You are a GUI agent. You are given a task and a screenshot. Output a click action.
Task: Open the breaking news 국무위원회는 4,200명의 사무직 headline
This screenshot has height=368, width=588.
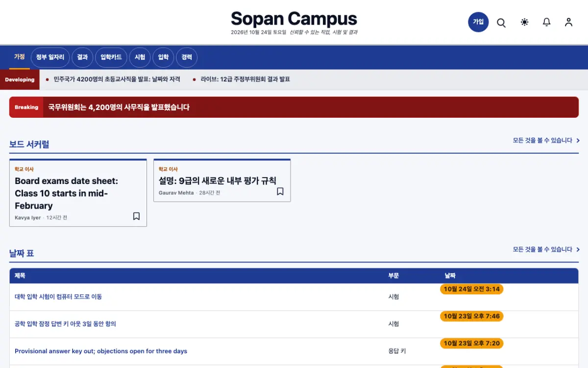click(x=119, y=107)
